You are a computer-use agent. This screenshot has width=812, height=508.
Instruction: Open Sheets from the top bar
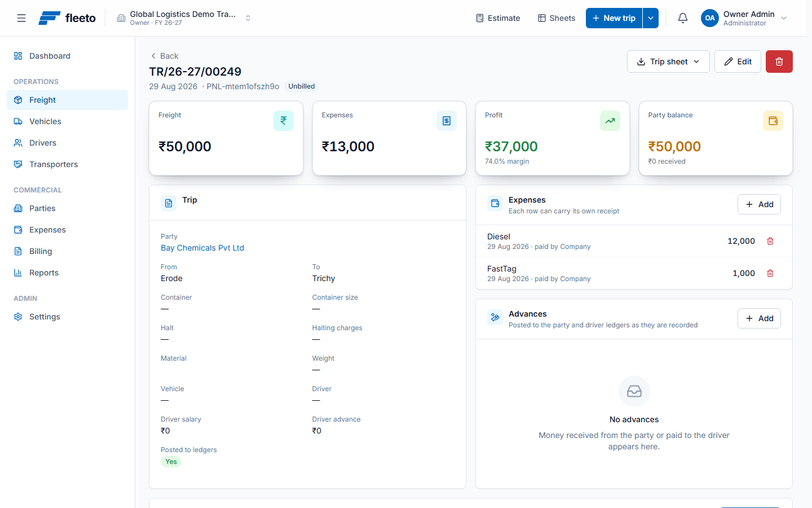pyautogui.click(x=557, y=18)
